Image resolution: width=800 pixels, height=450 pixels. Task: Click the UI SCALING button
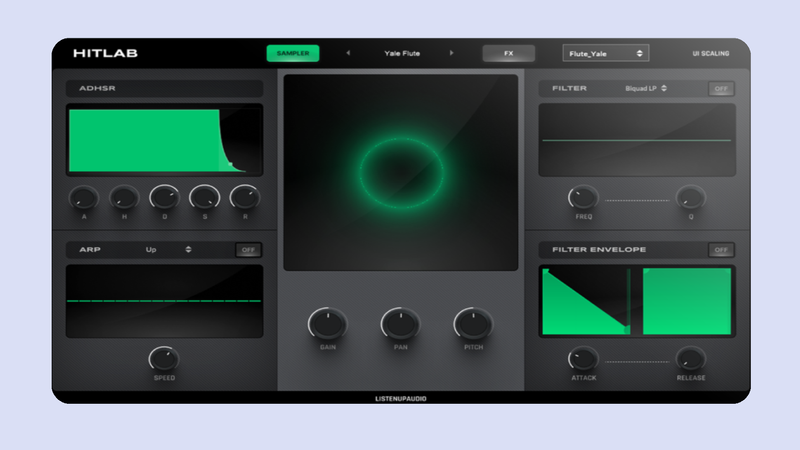coord(710,53)
